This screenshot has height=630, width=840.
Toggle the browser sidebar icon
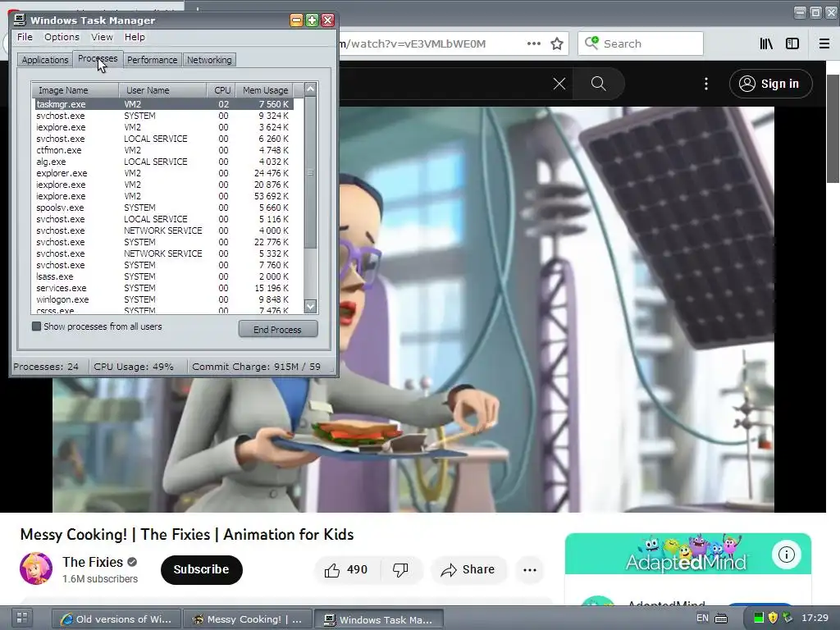click(x=792, y=44)
